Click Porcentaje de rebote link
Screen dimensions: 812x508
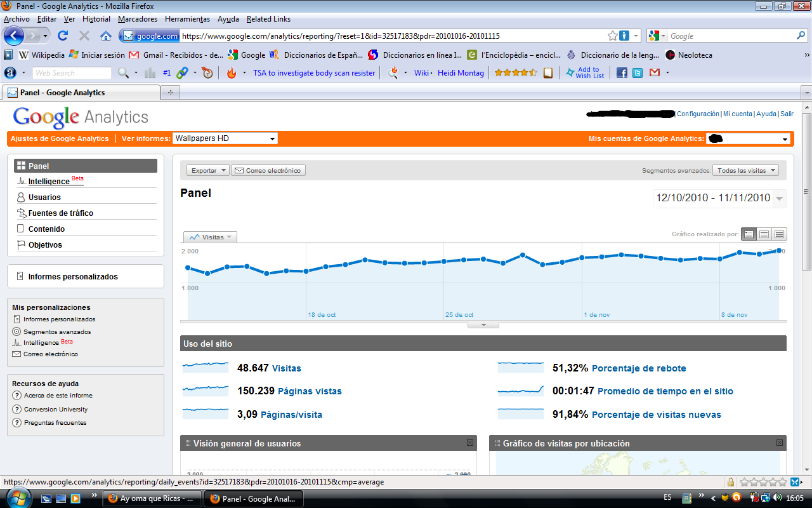(639, 368)
